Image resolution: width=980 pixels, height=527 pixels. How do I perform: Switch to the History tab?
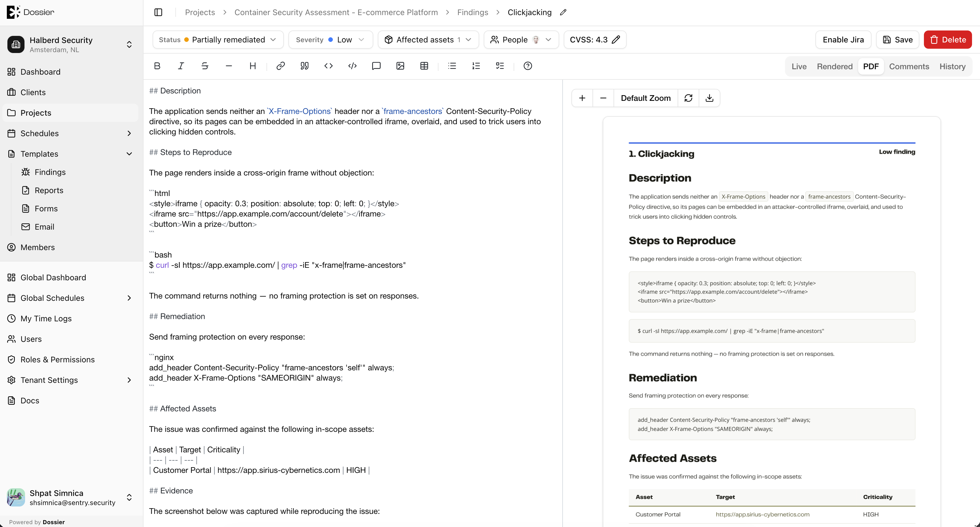[x=952, y=66]
